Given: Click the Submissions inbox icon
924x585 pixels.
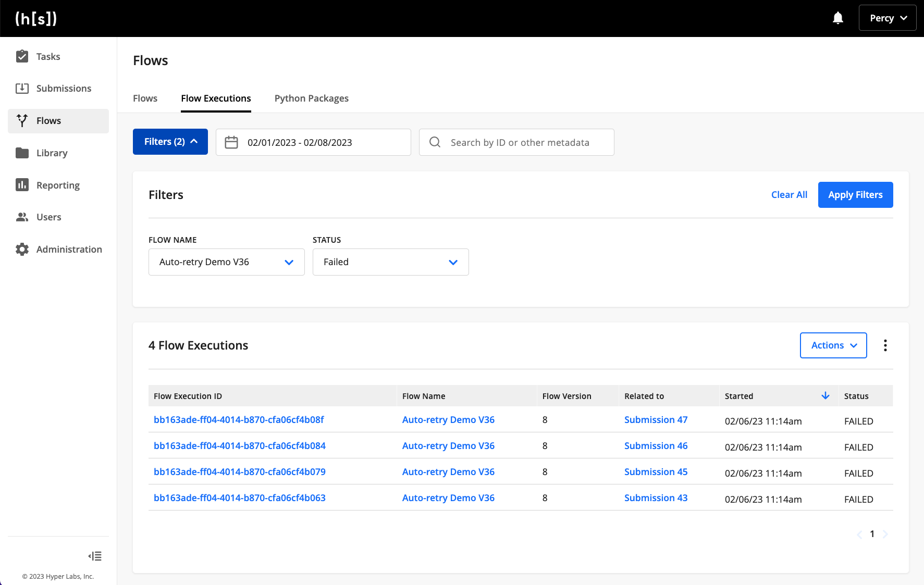Looking at the screenshot, I should (22, 89).
